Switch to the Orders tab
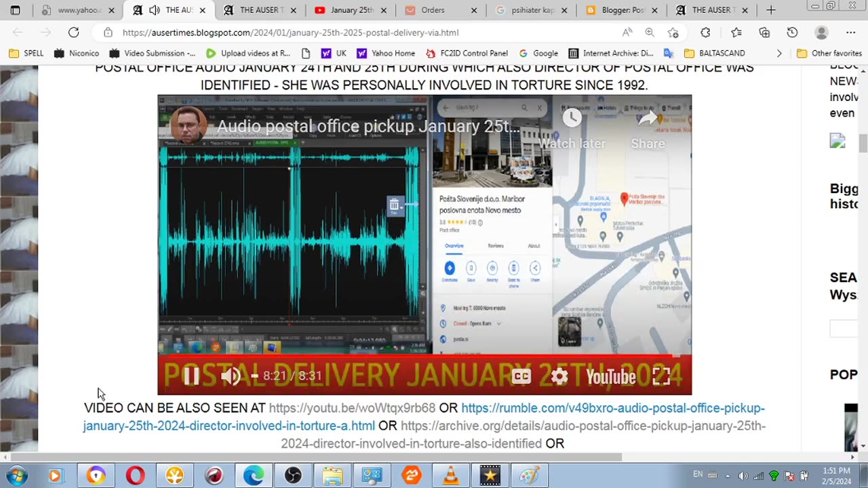 441,10
